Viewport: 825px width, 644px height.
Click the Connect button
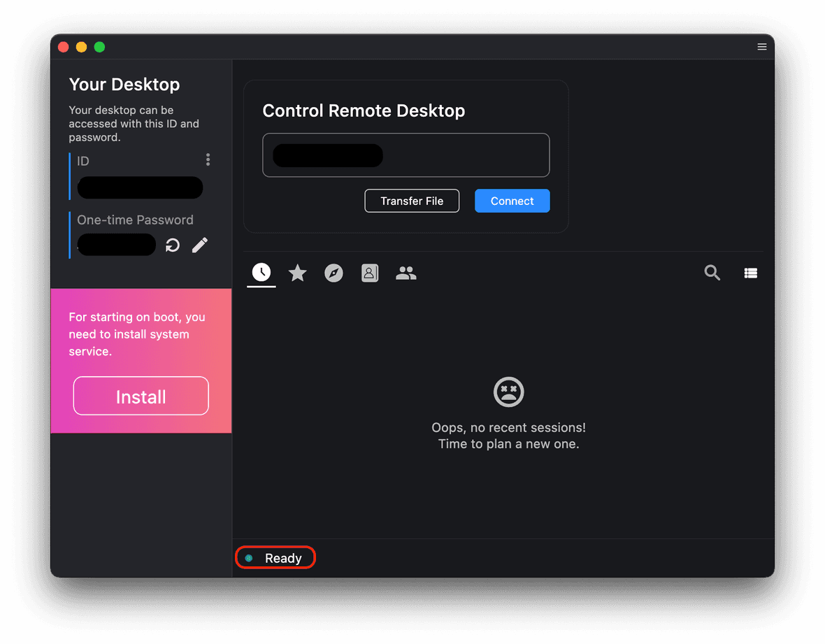click(512, 201)
